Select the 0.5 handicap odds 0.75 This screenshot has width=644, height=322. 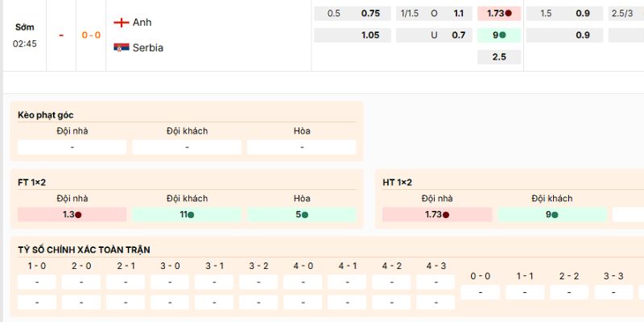click(370, 14)
